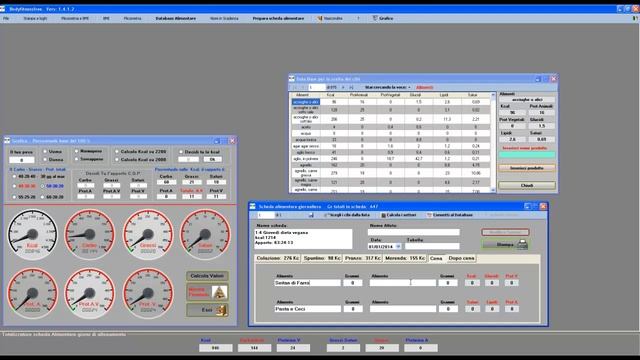Screen dimensions: 640x360
Task: Click the save icon in Scheda alimentare toolbar
Action: pos(311,215)
